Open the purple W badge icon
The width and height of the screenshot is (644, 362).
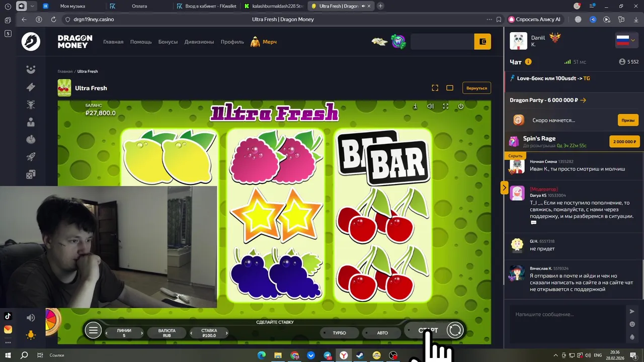[x=398, y=42]
